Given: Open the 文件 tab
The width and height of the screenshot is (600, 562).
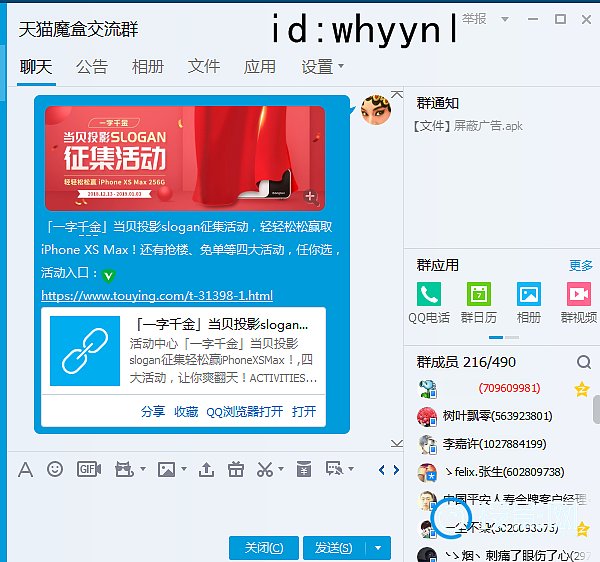Looking at the screenshot, I should 204,67.
